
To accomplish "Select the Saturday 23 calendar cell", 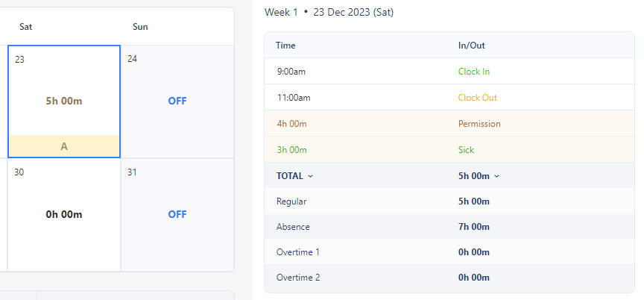I will 64,93.
